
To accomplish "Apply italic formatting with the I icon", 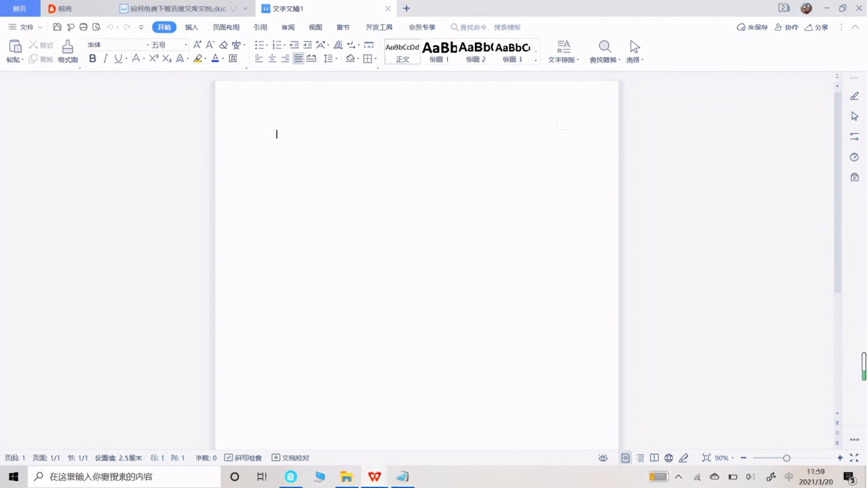I will click(105, 58).
